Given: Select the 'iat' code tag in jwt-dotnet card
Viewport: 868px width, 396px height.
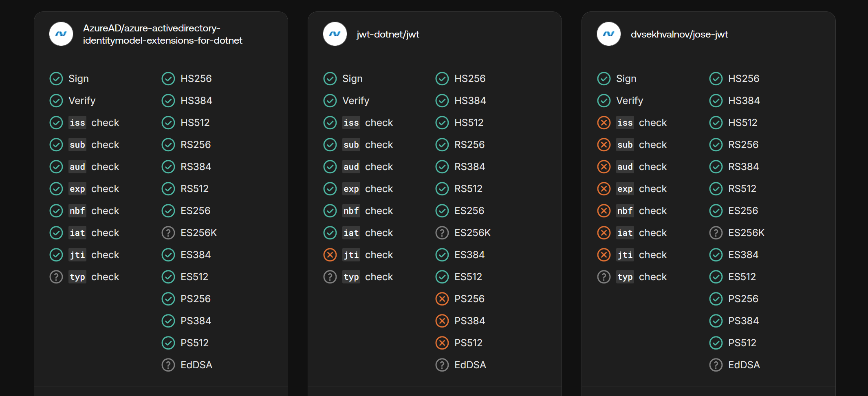Looking at the screenshot, I should (351, 232).
